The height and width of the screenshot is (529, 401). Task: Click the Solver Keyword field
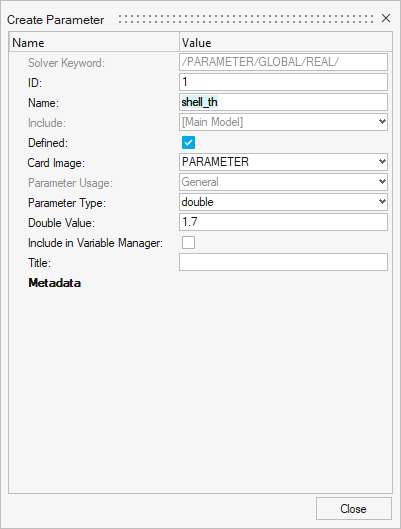pos(283,62)
